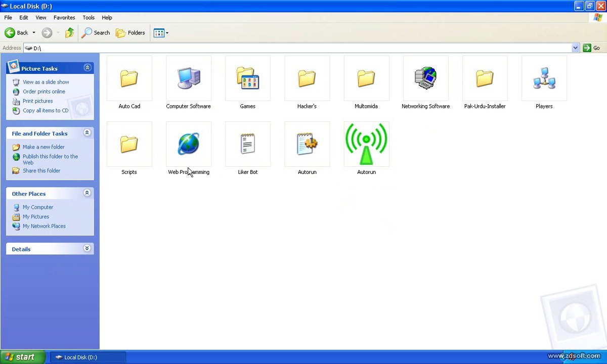Screen dimensions: 607x364
Task: Open the address bar dropdown arrow
Action: coord(575,48)
